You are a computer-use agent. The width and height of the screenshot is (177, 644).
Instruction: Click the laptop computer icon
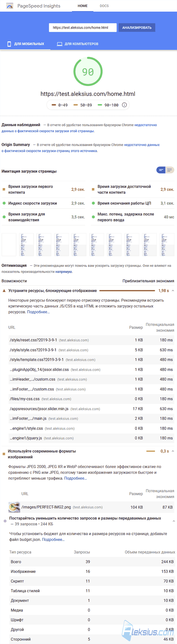click(60, 44)
